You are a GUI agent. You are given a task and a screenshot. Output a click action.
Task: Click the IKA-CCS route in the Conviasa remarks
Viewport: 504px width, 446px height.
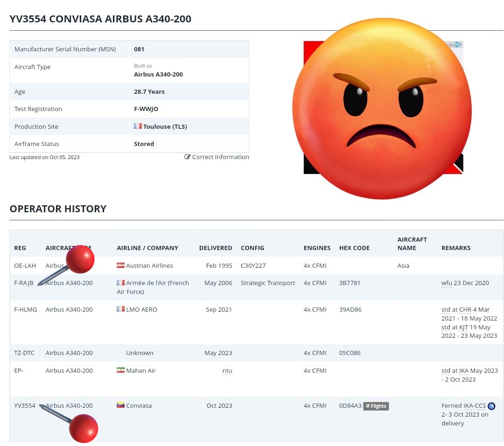coord(474,405)
